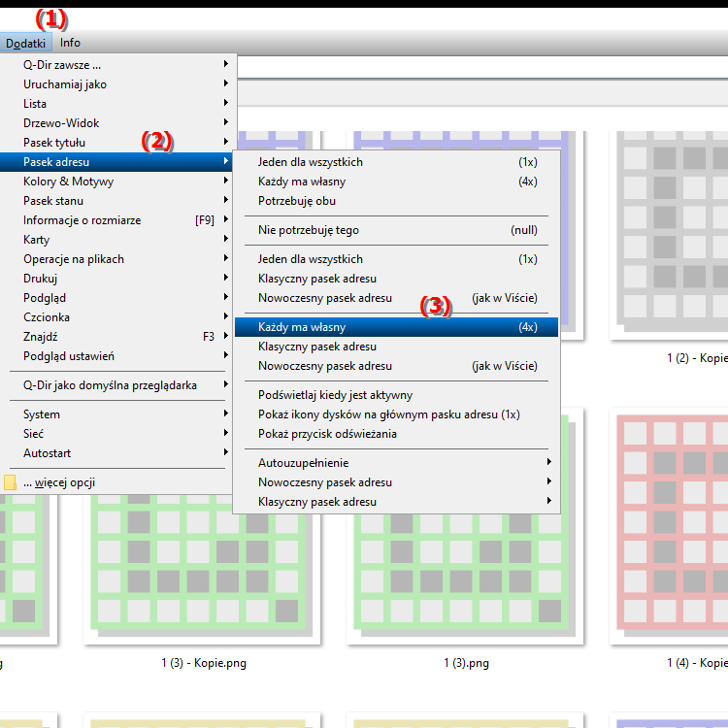This screenshot has height=728, width=728.
Task: Expand the Uruchamiaj jako submenu
Action: click(118, 84)
